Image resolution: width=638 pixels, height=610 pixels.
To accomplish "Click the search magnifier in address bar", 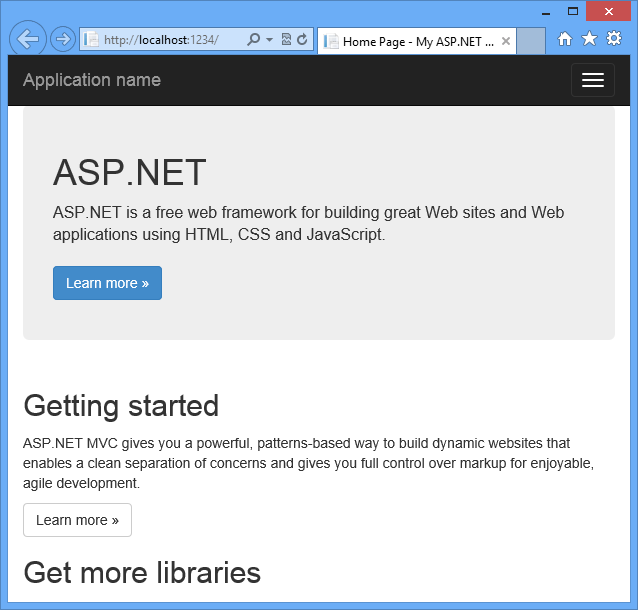I will pos(253,39).
